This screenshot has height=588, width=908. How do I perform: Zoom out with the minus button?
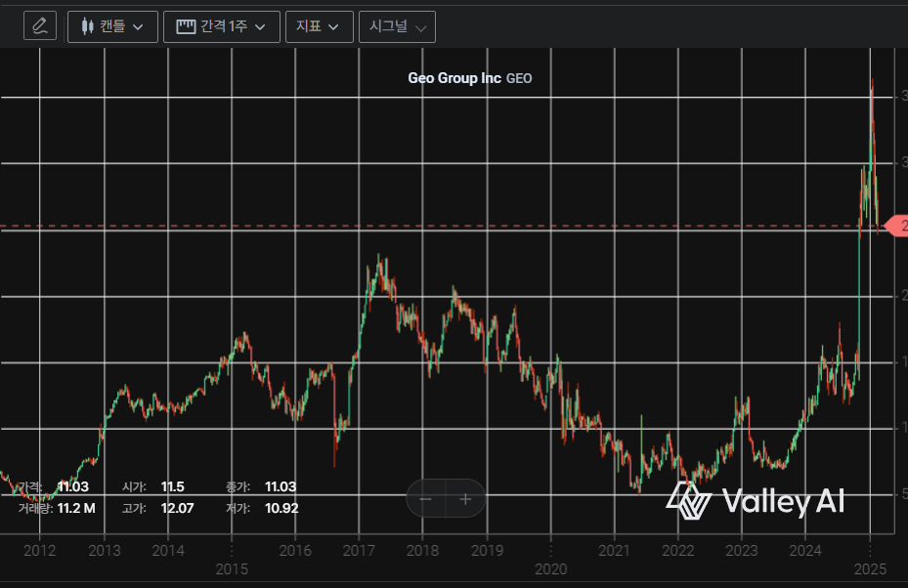click(426, 499)
